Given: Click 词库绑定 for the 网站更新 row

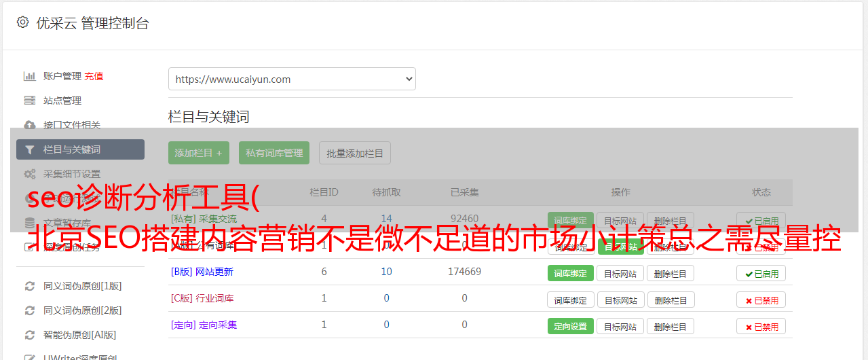Looking at the screenshot, I should (570, 273).
